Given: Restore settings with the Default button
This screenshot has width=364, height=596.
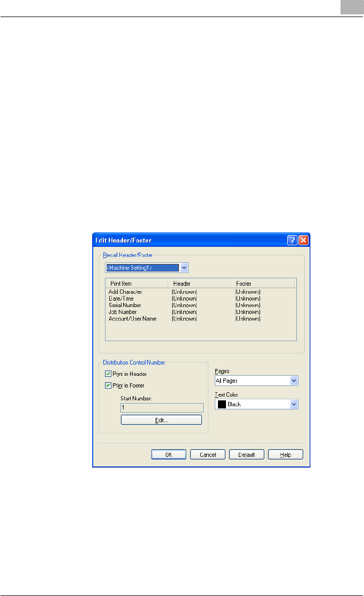Looking at the screenshot, I should pos(247,455).
